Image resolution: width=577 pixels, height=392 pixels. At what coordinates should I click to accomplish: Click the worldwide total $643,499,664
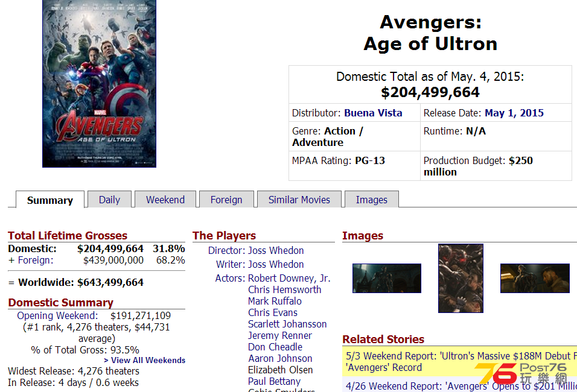coord(110,282)
